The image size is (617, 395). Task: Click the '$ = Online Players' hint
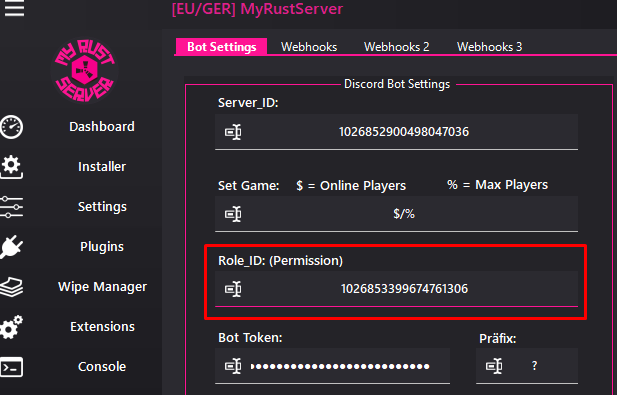[351, 186]
